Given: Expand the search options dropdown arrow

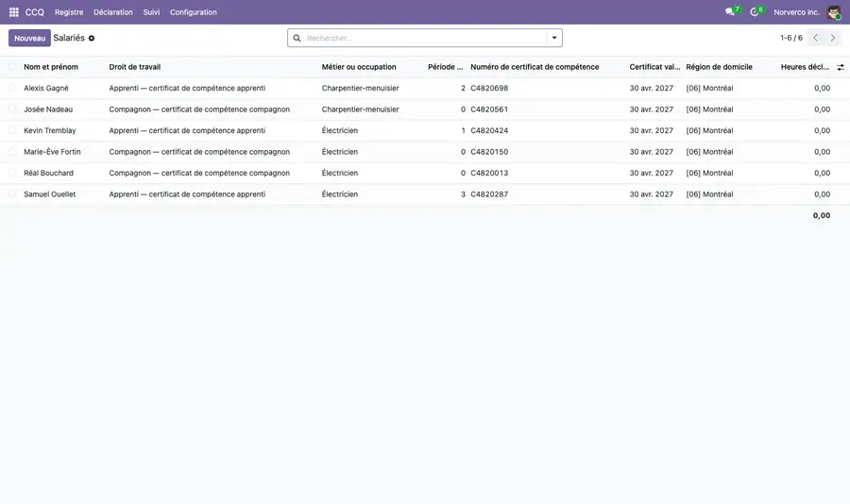Looking at the screenshot, I should [554, 38].
